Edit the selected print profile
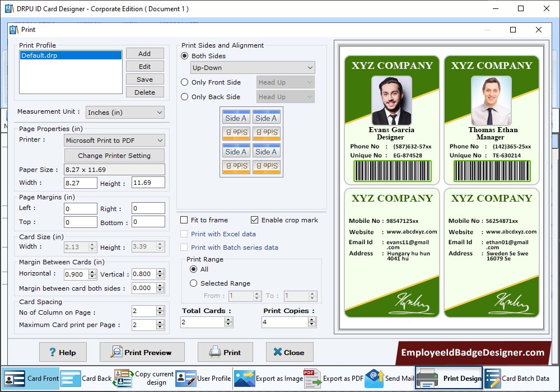 (144, 67)
